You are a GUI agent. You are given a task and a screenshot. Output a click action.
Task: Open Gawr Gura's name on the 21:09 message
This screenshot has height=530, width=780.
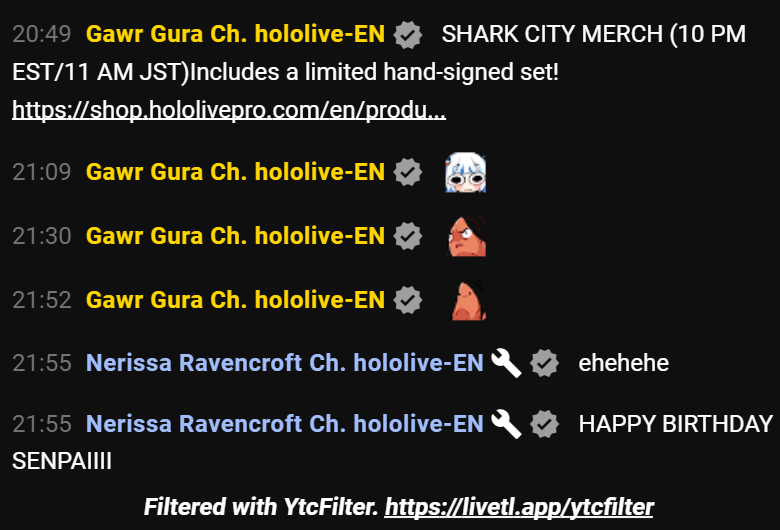point(235,172)
